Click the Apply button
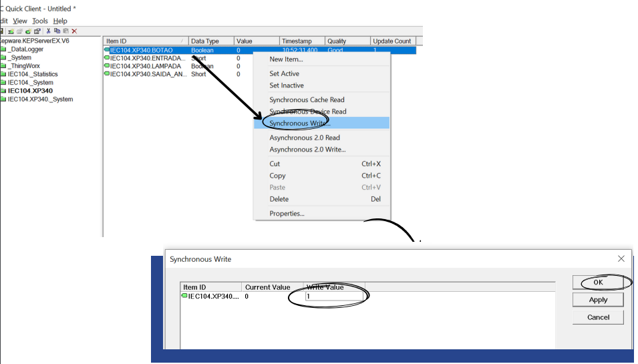The width and height of the screenshot is (638, 364). pyautogui.click(x=598, y=300)
